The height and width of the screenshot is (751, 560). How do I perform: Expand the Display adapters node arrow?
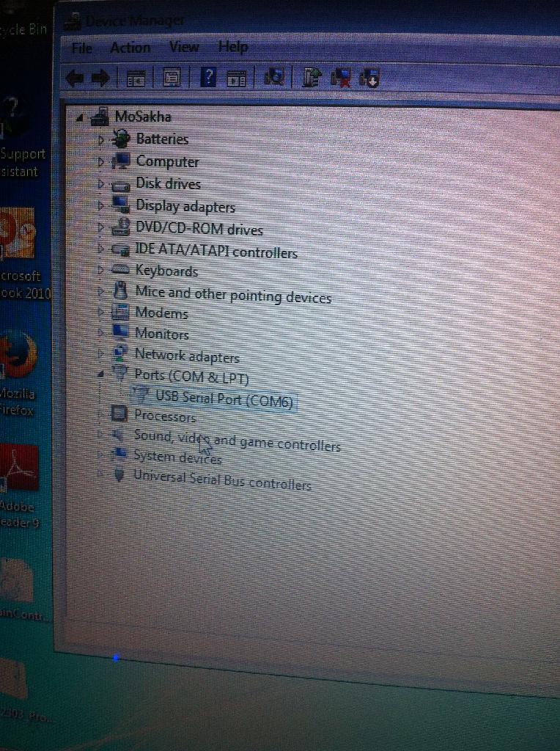[100, 205]
